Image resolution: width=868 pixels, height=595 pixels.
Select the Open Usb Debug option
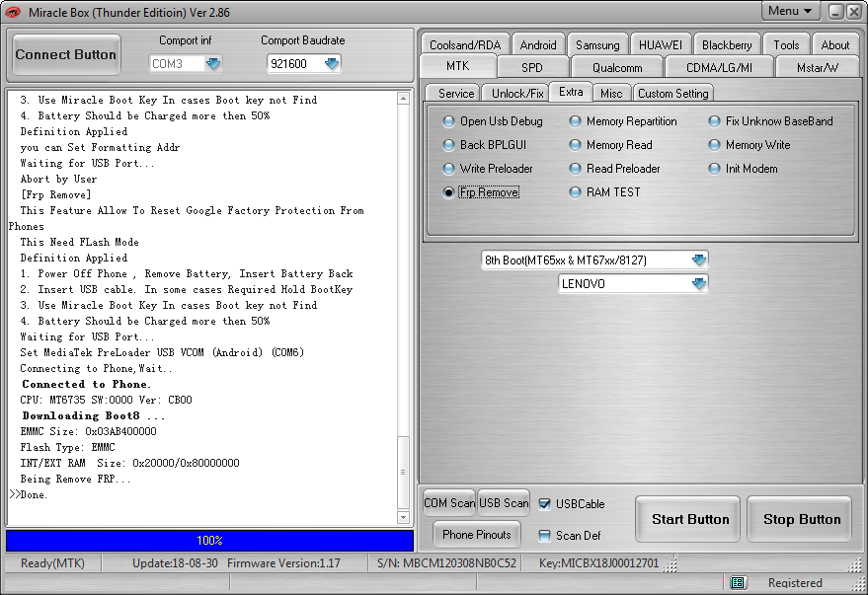pyautogui.click(x=493, y=121)
